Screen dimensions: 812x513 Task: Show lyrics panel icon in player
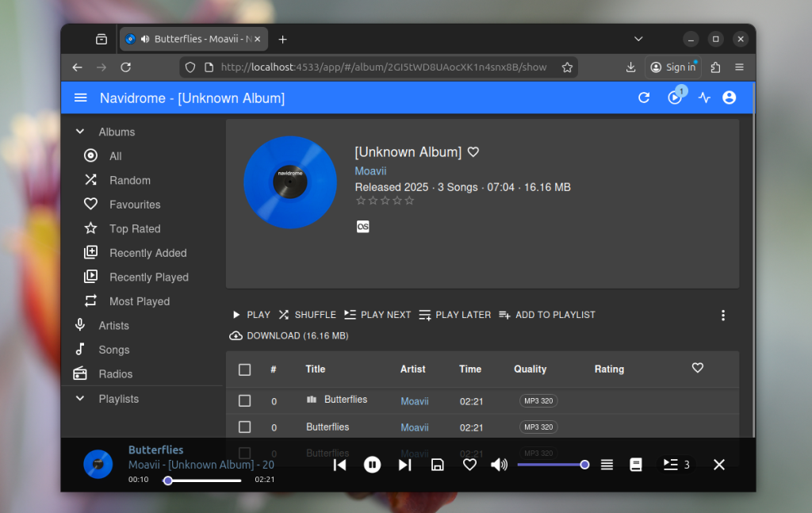click(x=635, y=465)
